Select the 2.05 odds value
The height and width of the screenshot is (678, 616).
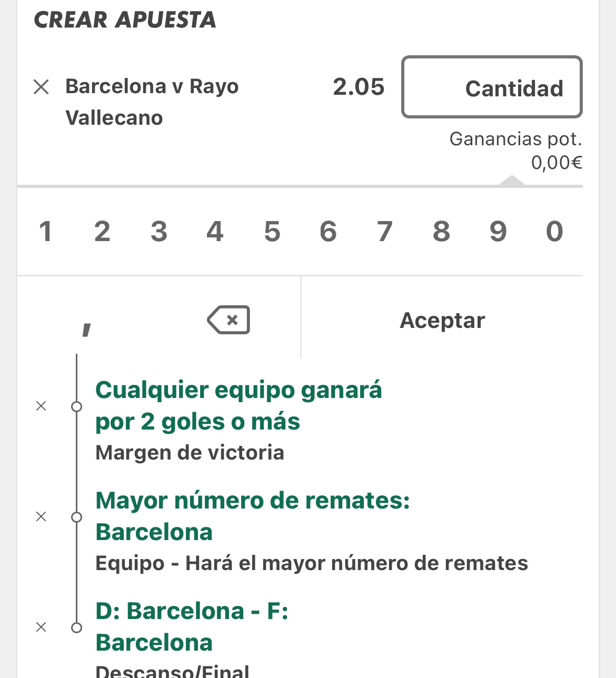359,87
